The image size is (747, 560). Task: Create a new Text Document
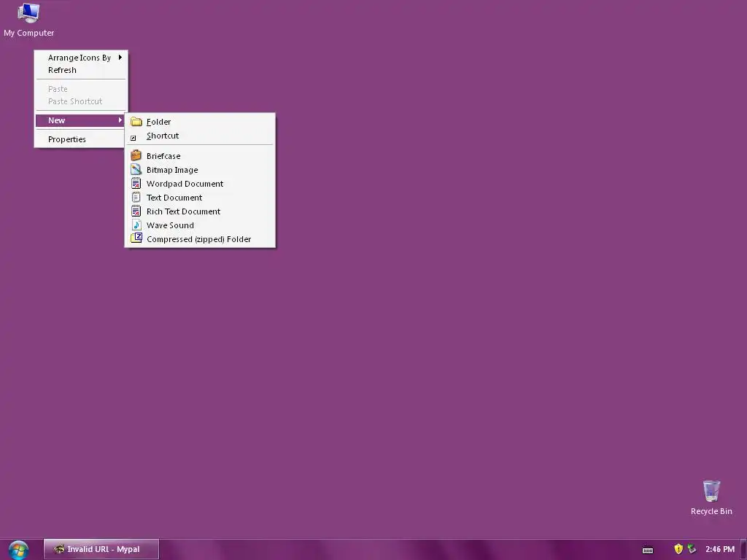(200, 198)
